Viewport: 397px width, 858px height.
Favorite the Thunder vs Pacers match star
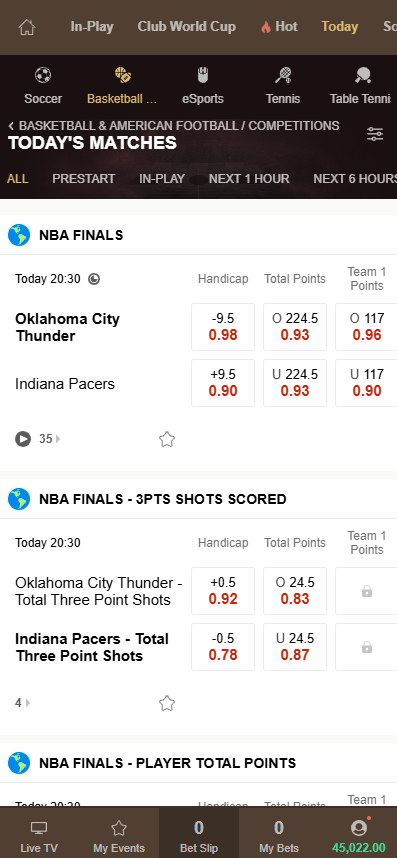(x=167, y=439)
